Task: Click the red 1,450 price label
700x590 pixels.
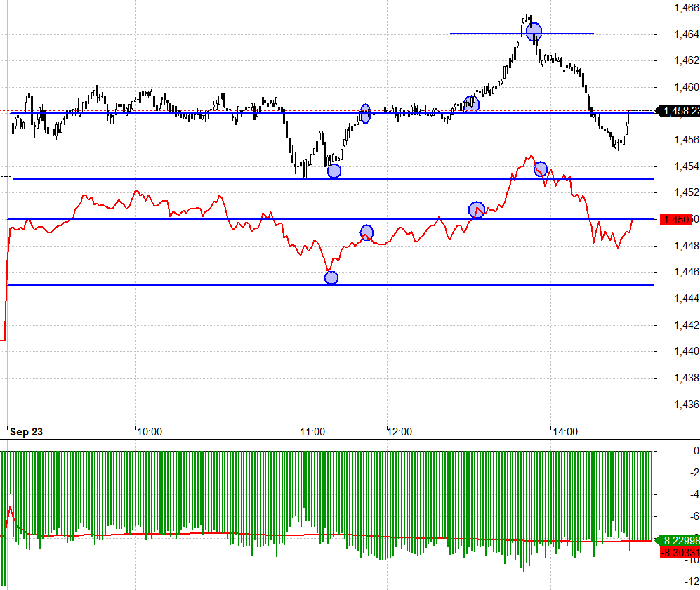Action: click(x=676, y=220)
